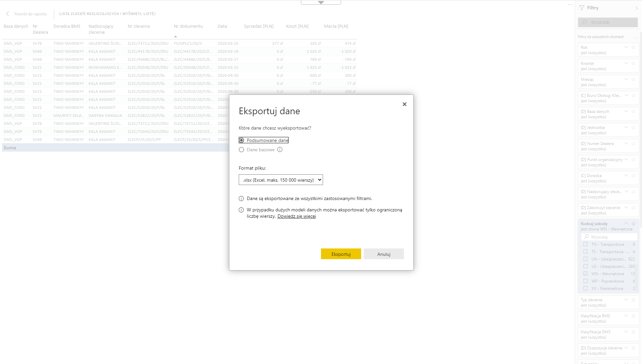Expand the Miesiąc filter card
This screenshot has height=364, width=642.
click(x=626, y=79)
